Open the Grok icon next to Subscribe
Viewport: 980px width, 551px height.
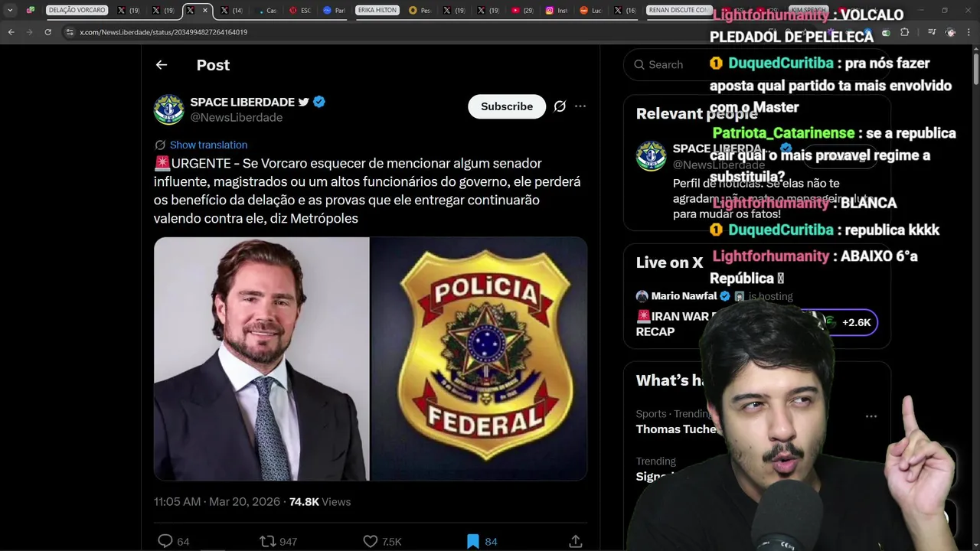click(x=560, y=106)
